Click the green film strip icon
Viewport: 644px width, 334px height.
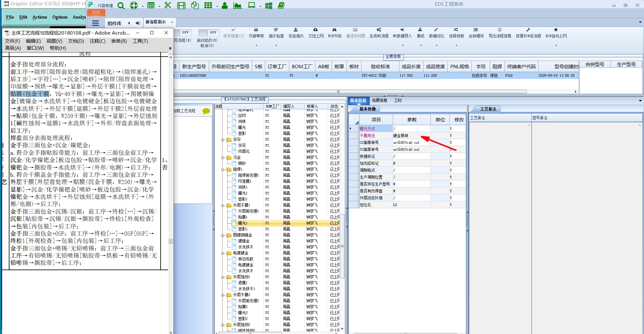pyautogui.click(x=181, y=5)
